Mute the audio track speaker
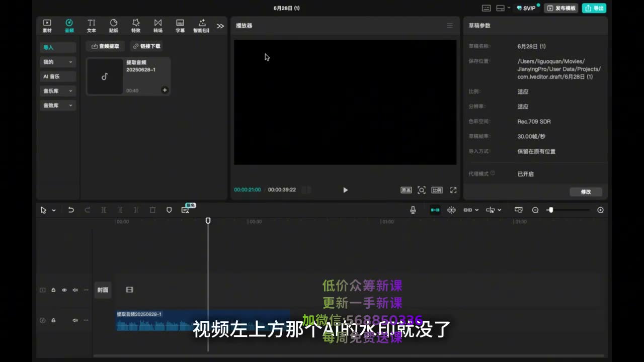The image size is (644, 362). point(75,320)
